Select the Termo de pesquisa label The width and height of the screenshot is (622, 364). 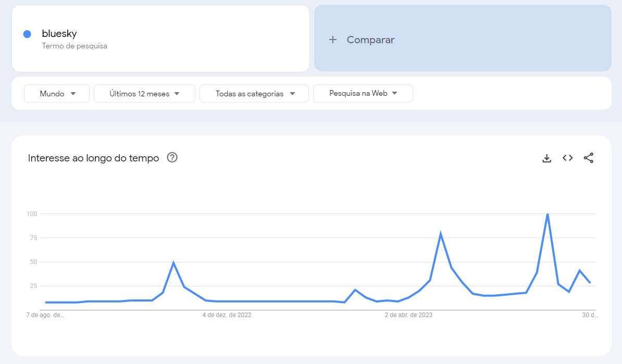(74, 46)
